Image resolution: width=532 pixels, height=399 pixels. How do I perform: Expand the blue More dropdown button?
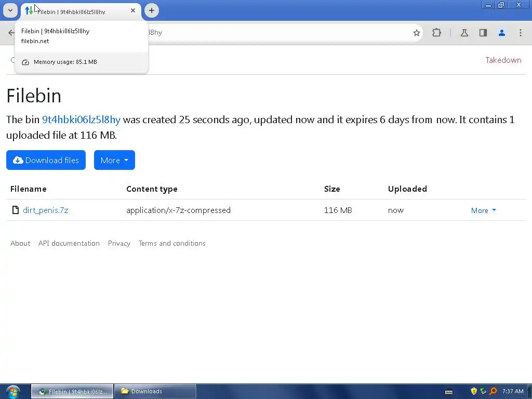114,160
